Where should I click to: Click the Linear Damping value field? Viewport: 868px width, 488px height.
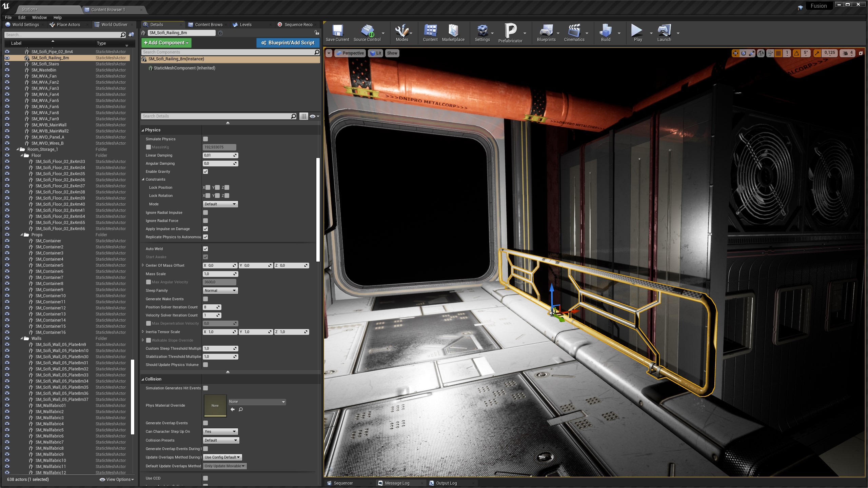(220, 155)
